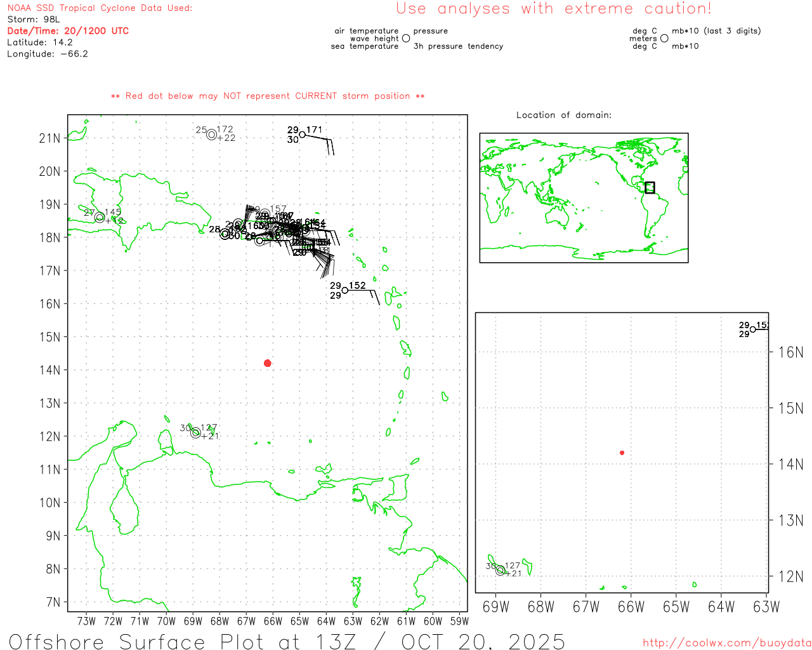This screenshot has height=650, width=812.
Task: Click the 'Use analyses with extreme caution!' warning
Action: click(554, 8)
